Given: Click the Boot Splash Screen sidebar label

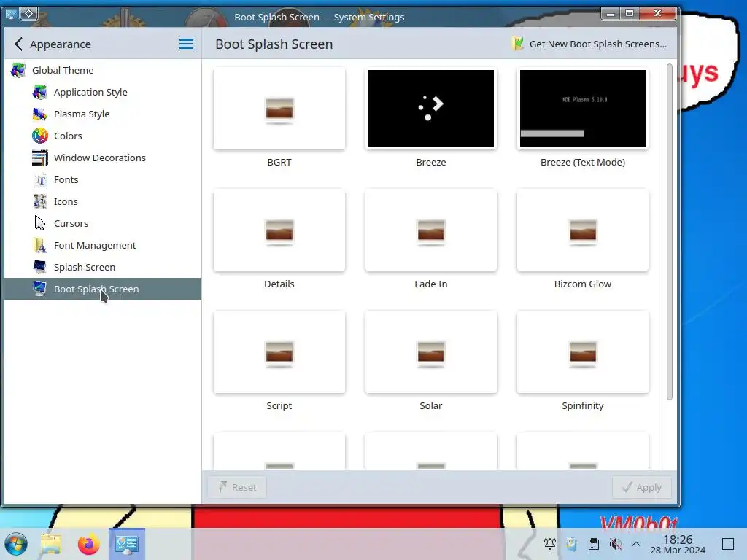Looking at the screenshot, I should pos(96,289).
